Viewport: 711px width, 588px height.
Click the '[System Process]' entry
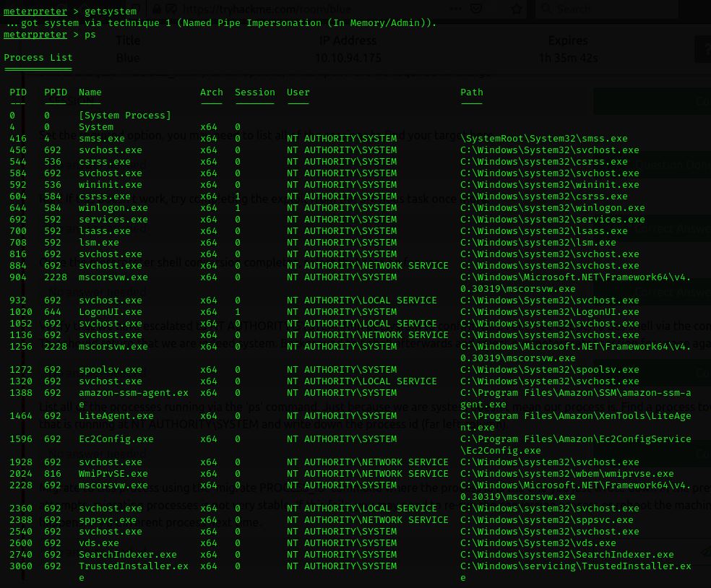point(125,115)
